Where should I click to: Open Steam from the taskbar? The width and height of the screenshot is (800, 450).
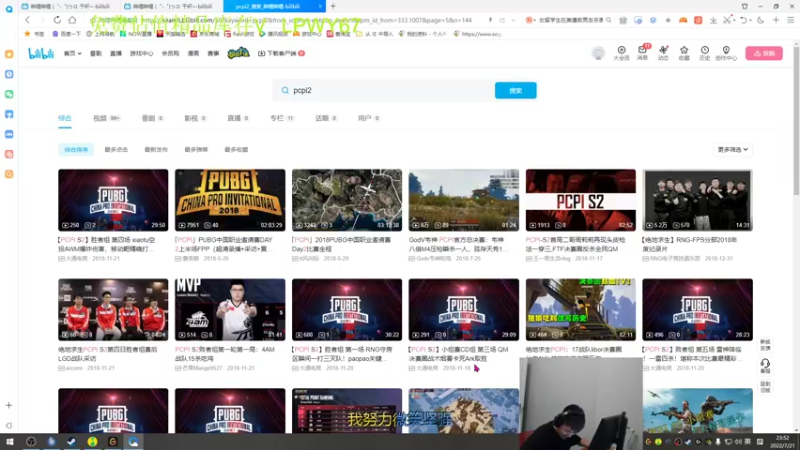(71, 442)
